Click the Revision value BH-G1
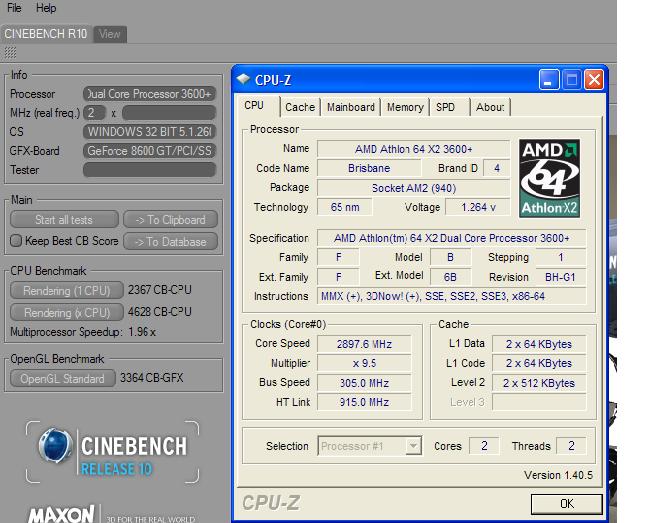The height and width of the screenshot is (523, 669). pos(560,277)
